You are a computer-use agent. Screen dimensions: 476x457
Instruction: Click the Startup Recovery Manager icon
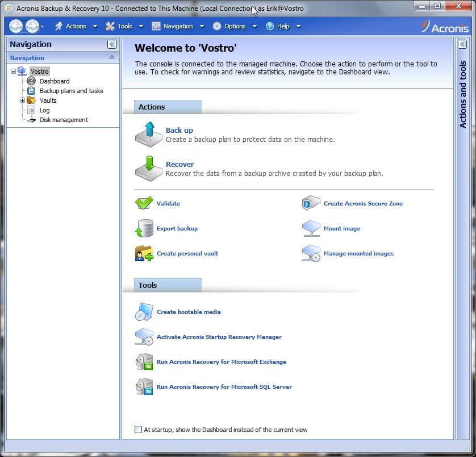coord(144,337)
